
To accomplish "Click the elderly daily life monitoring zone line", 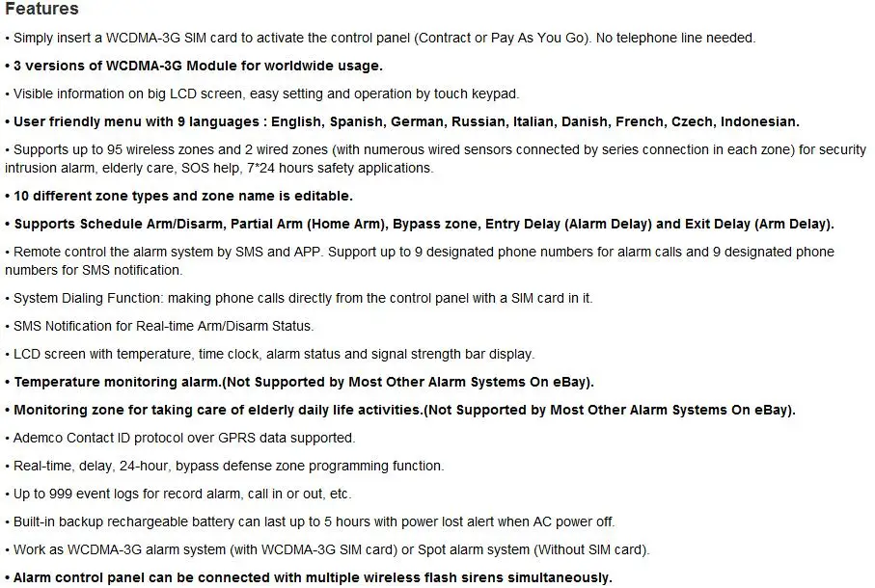I will 400,410.
